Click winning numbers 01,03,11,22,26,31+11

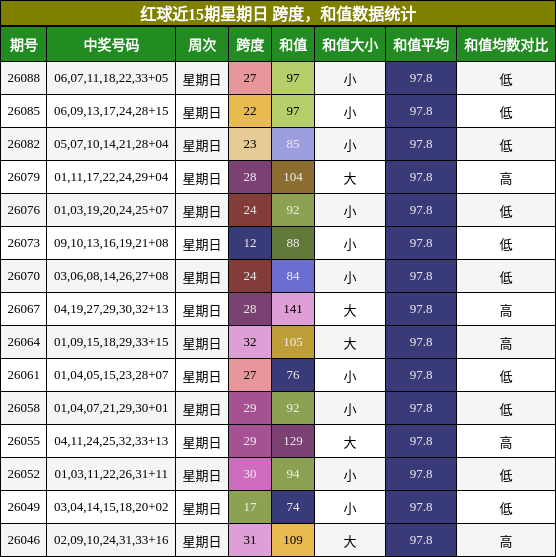click(x=111, y=474)
